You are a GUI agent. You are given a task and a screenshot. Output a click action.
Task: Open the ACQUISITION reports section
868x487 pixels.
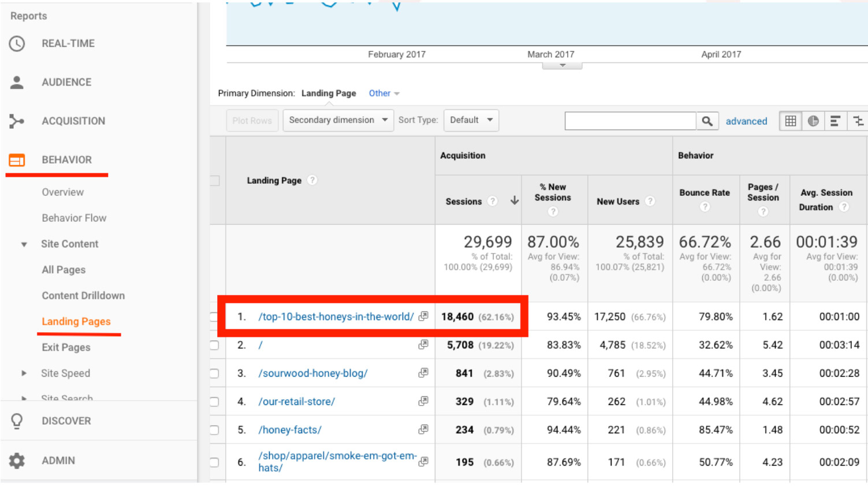pyautogui.click(x=73, y=121)
